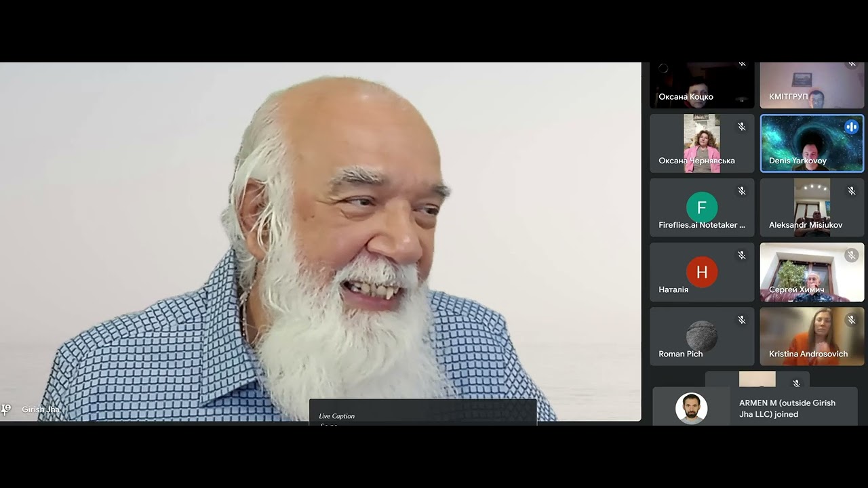
Task: Click the 'Roman Pich' name label
Action: [x=680, y=354]
